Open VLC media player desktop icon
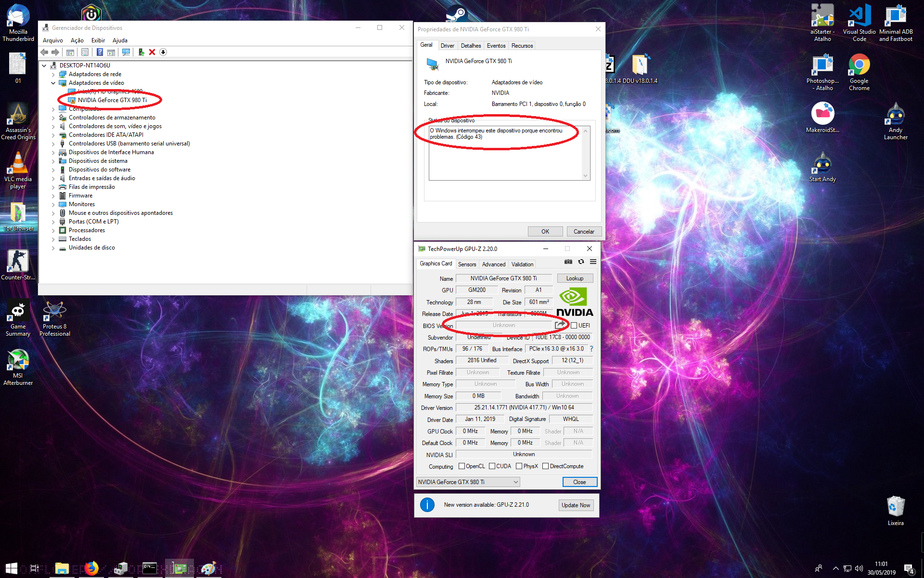The image size is (924, 578). point(18,170)
